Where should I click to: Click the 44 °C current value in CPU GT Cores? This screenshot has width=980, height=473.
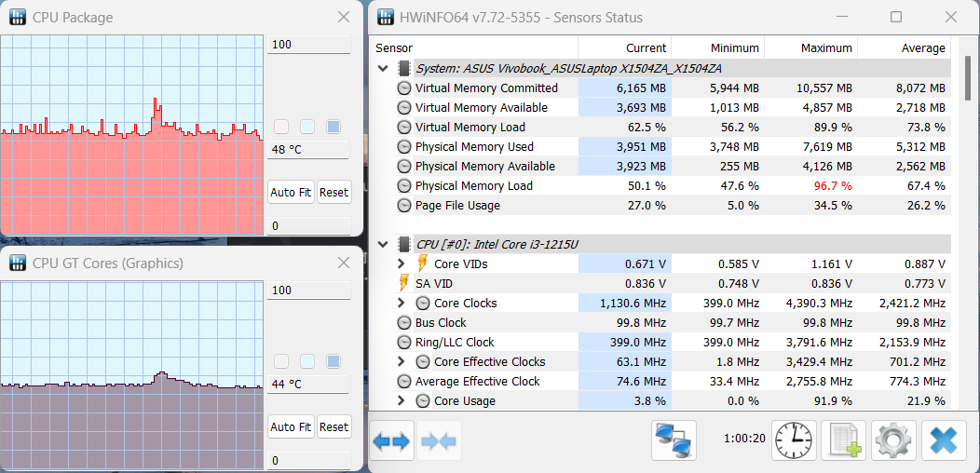(308, 385)
